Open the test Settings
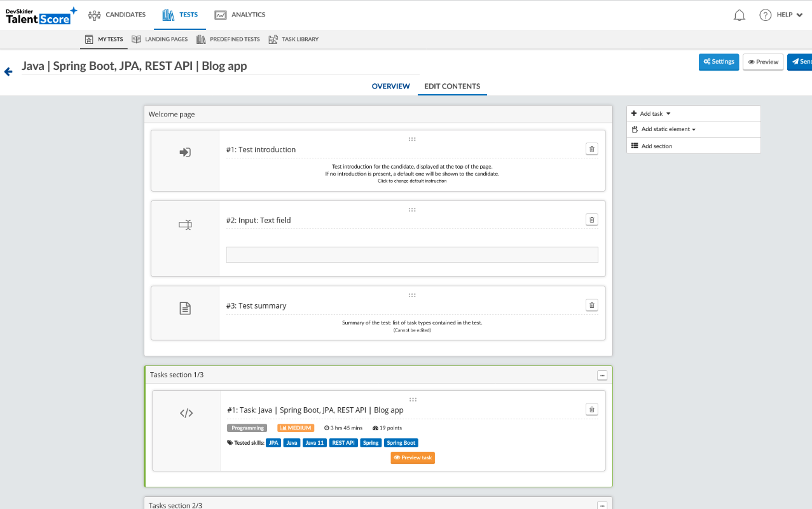 pos(719,62)
